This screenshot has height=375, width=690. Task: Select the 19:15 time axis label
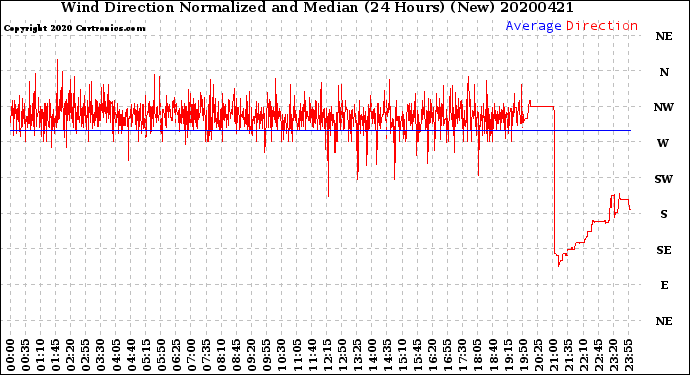(508, 355)
